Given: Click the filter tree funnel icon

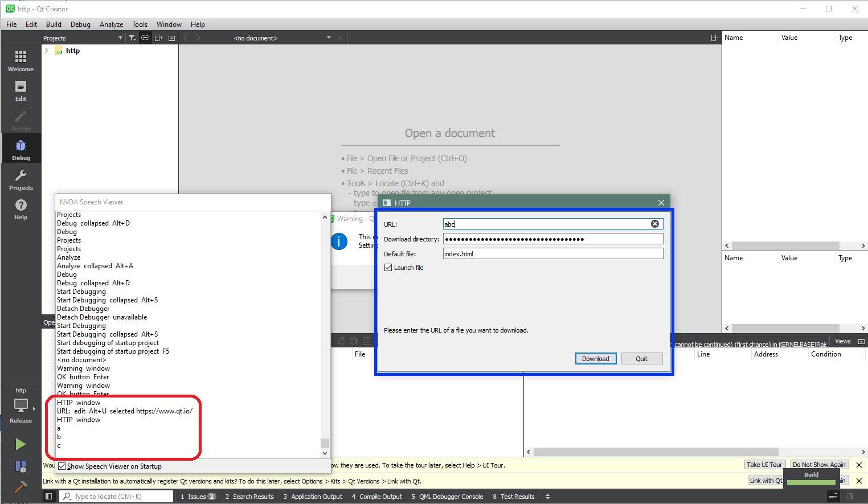Looking at the screenshot, I should pyautogui.click(x=132, y=38).
